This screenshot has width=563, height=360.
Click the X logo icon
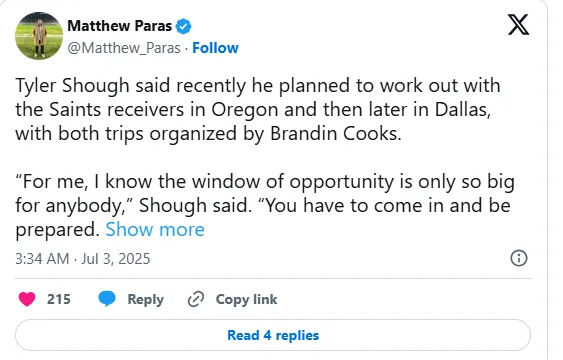coord(518,25)
